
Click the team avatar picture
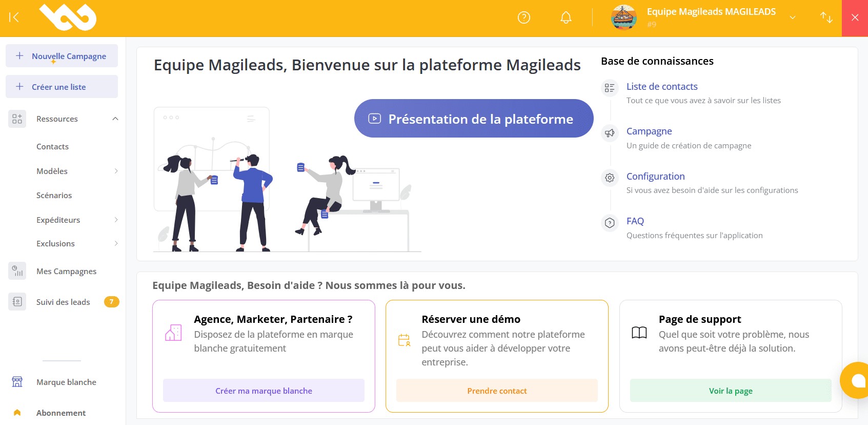tap(623, 17)
